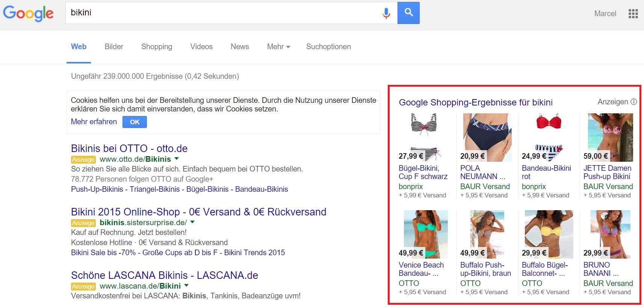Open Buffalo Bügel-Balconnet product link
This screenshot has width=644, height=307.
[x=545, y=269]
